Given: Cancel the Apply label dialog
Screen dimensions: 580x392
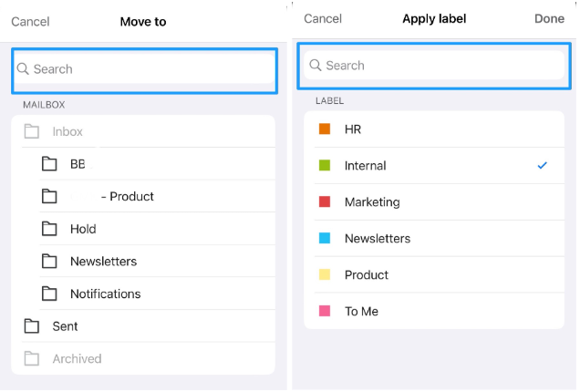Looking at the screenshot, I should point(323,19).
